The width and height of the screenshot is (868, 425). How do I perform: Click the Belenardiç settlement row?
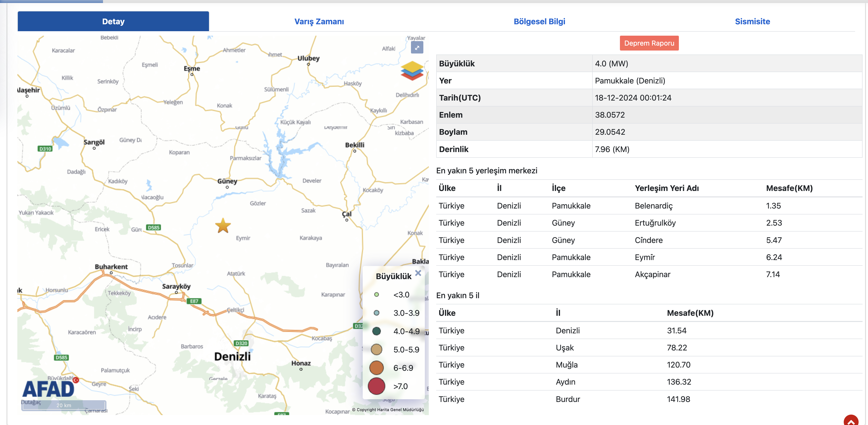click(649, 206)
